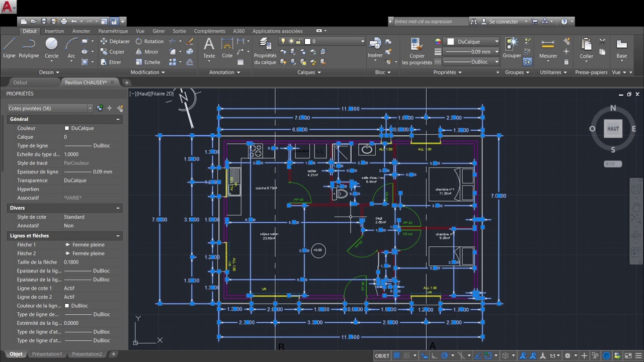Viewport: 644px width, 362px height.
Task: Open the table tool in Annotation panel
Action: [240, 62]
